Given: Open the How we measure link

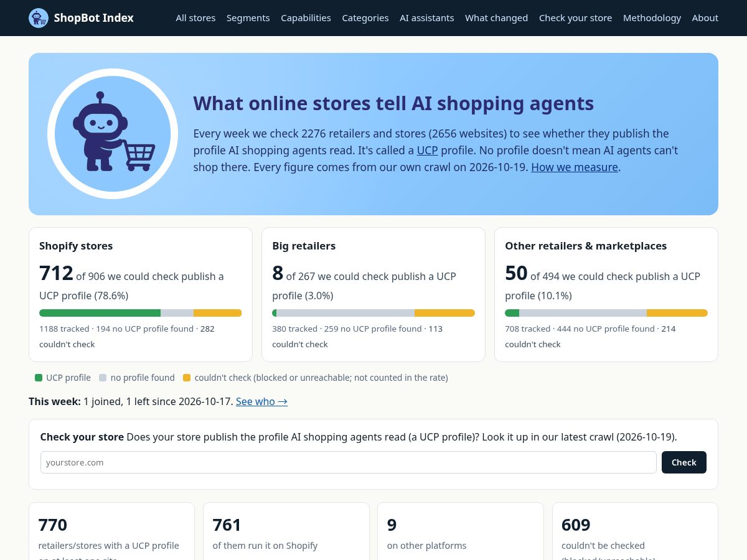Looking at the screenshot, I should click(575, 167).
